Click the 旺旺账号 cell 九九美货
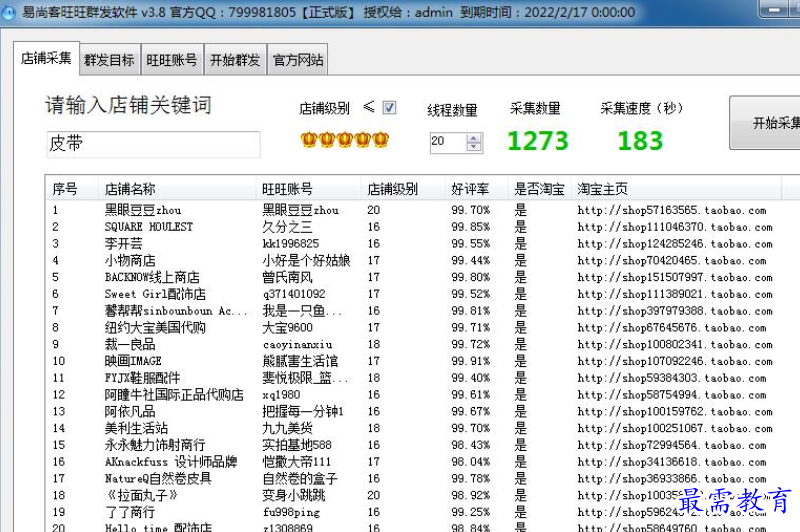 [287, 428]
